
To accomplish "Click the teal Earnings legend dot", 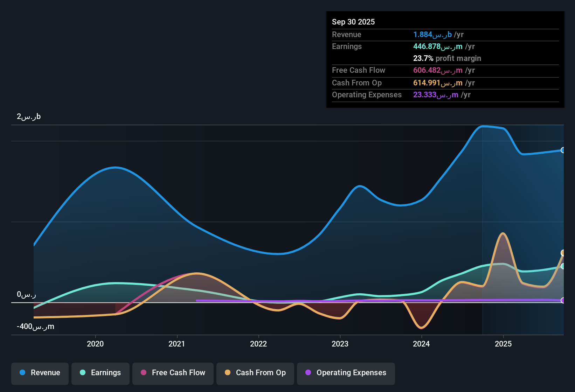I will pyautogui.click(x=83, y=373).
